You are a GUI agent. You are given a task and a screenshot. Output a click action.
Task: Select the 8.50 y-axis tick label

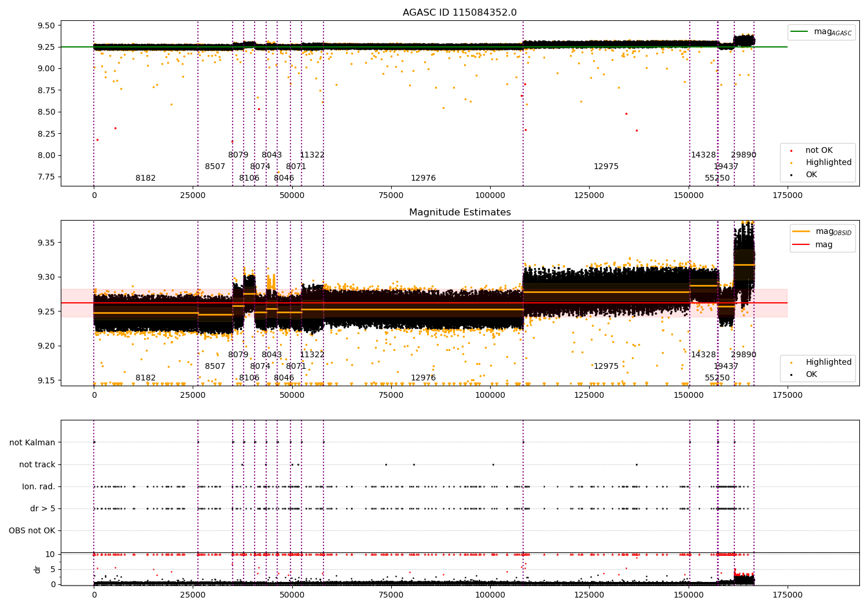(46, 112)
